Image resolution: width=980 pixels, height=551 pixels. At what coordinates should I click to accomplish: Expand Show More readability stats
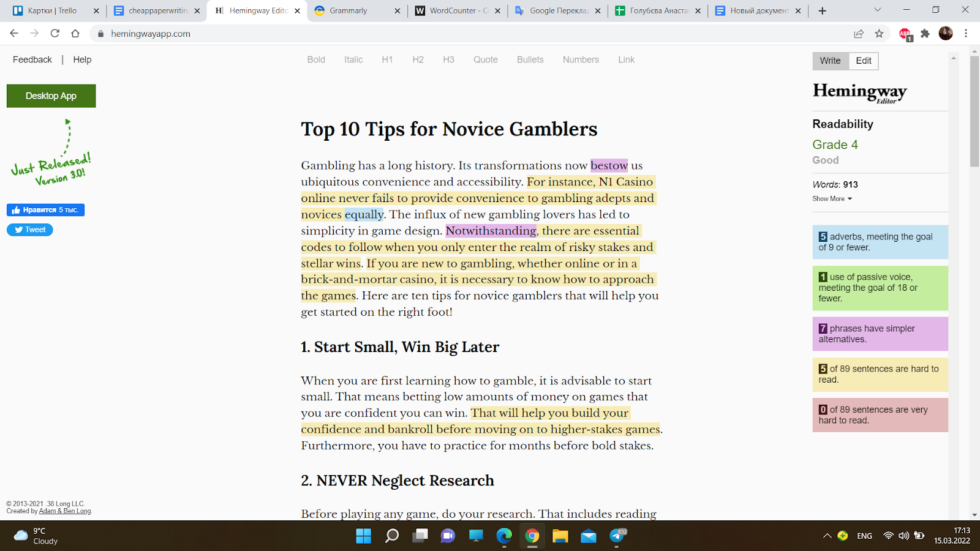[832, 198]
